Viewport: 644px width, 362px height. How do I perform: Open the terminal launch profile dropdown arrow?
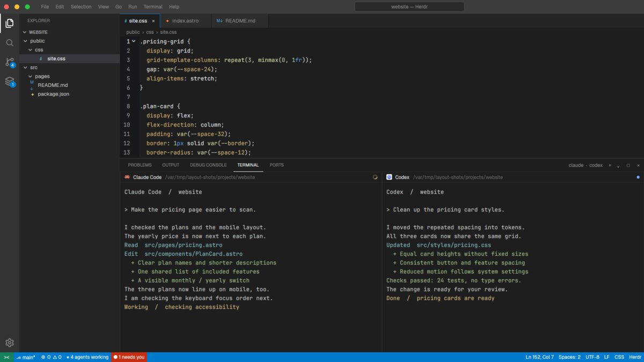[618, 166]
